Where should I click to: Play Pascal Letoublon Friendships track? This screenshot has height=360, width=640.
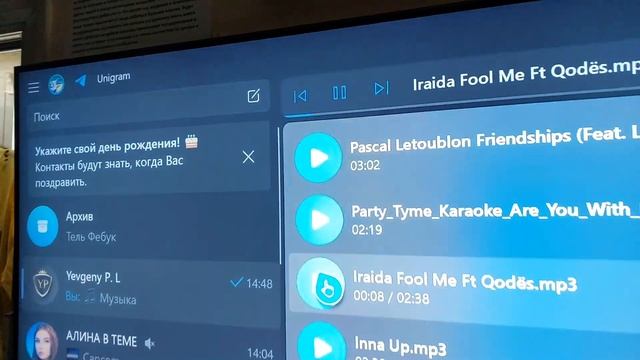[318, 158]
